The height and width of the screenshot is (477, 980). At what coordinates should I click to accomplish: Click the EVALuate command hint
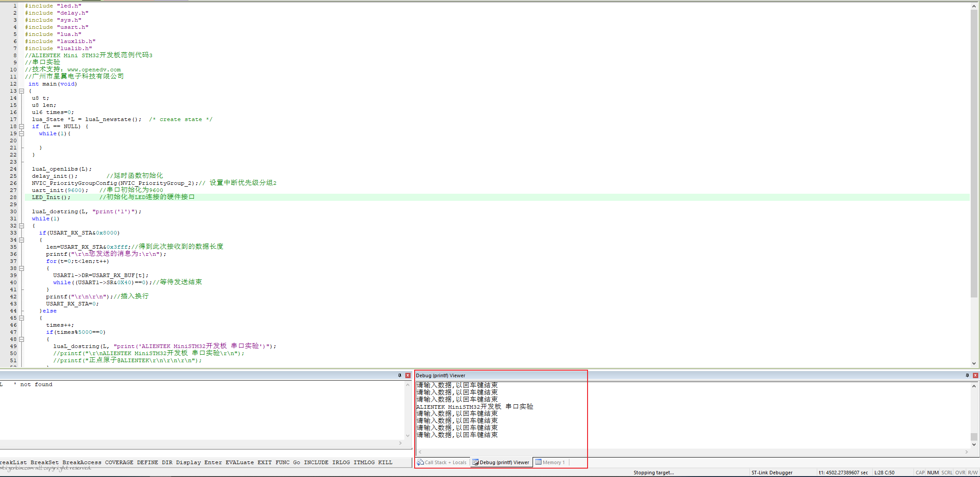click(239, 462)
